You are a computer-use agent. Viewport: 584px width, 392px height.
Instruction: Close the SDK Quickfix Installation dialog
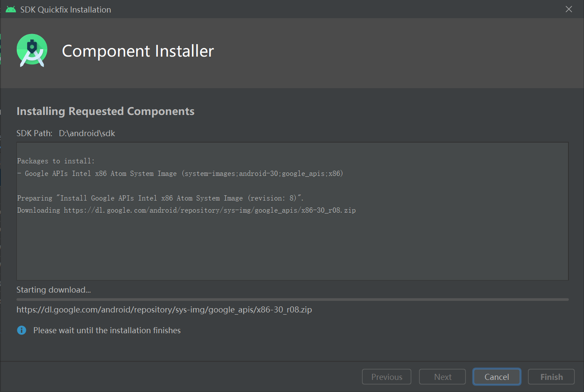click(x=569, y=9)
